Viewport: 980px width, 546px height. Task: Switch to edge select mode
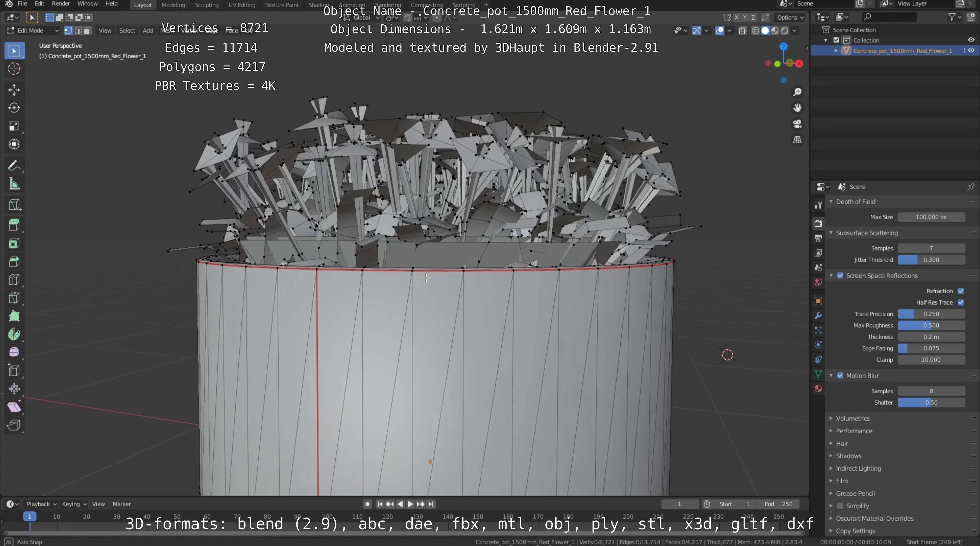(x=78, y=31)
